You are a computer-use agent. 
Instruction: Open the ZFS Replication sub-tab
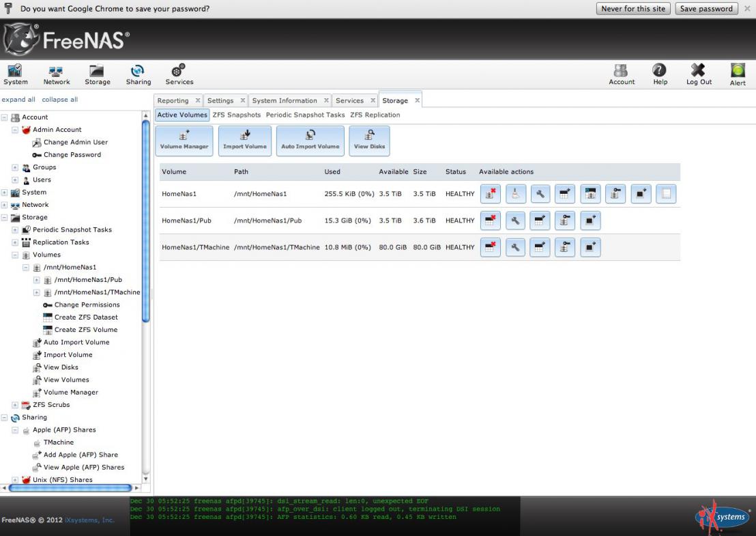tap(375, 115)
